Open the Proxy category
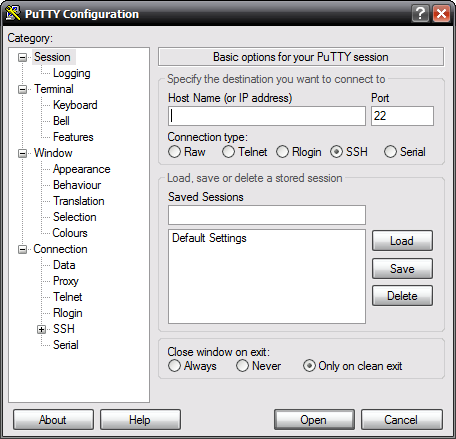The height and width of the screenshot is (439, 456). click(x=66, y=281)
